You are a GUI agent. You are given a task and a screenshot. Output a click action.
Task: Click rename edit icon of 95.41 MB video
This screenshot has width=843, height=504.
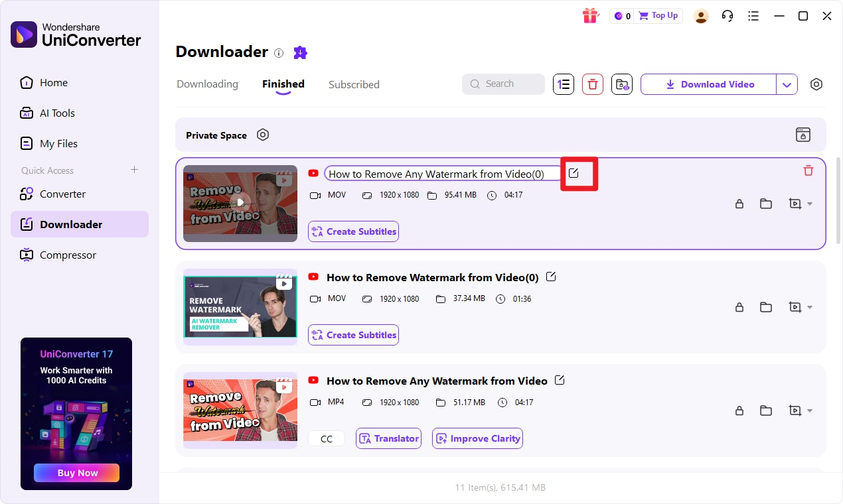tap(574, 173)
